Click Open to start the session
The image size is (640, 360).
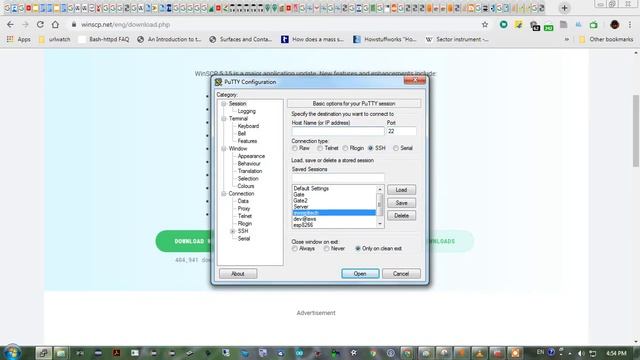pos(360,273)
